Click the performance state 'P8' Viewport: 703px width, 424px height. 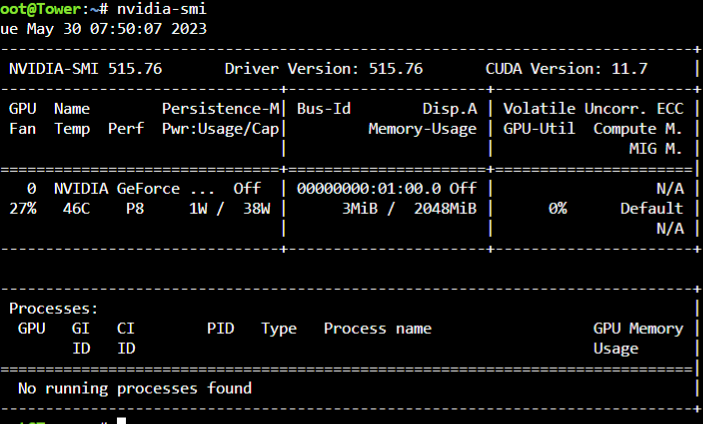coord(135,209)
